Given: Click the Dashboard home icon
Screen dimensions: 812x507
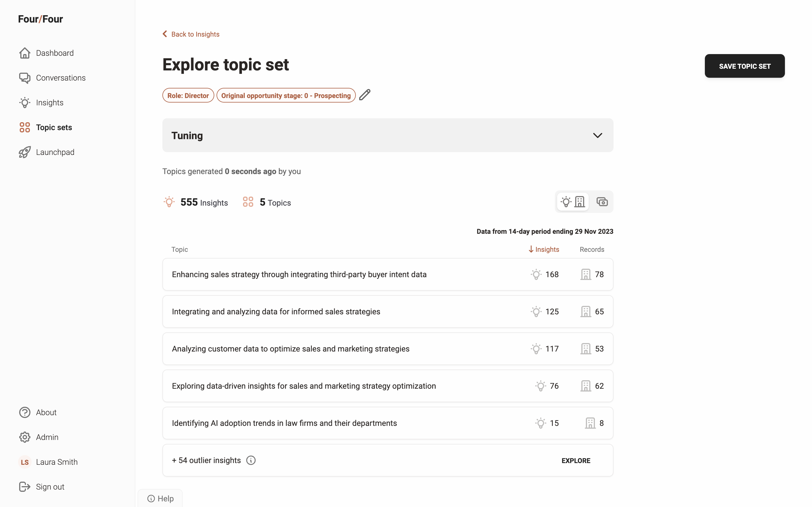Looking at the screenshot, I should [x=25, y=53].
